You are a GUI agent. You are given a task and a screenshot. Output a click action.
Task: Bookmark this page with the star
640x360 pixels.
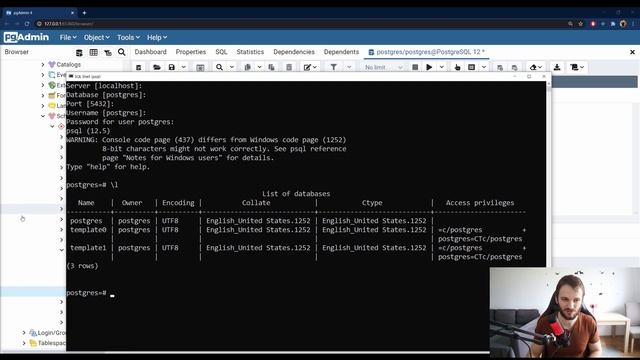click(580, 24)
